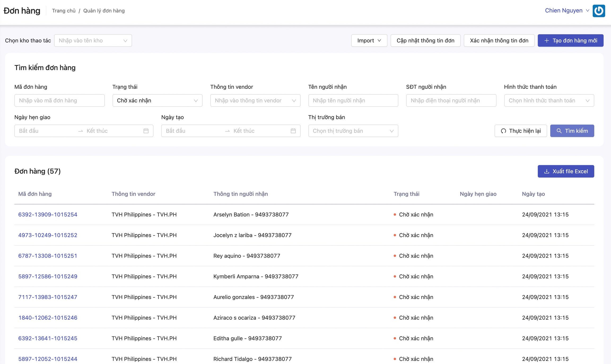Expand the Chọn kho thao tác selector
Image resolution: width=611 pixels, height=364 pixels.
click(93, 41)
